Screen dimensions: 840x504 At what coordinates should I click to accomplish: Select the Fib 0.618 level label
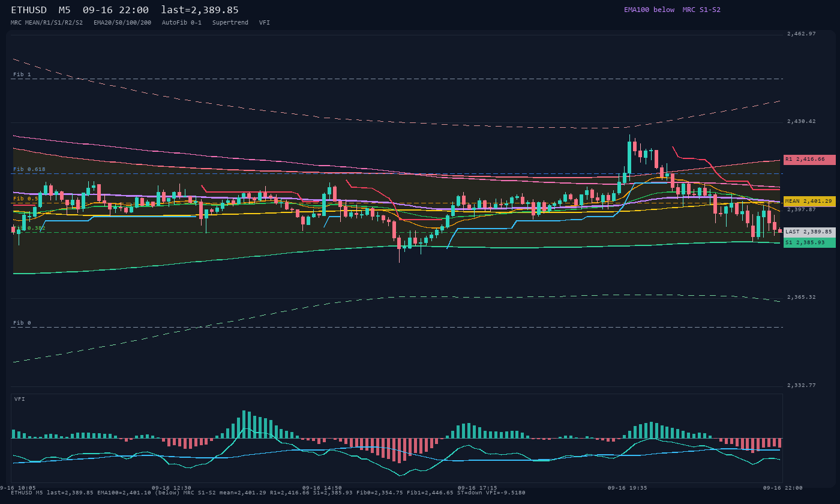click(x=29, y=169)
